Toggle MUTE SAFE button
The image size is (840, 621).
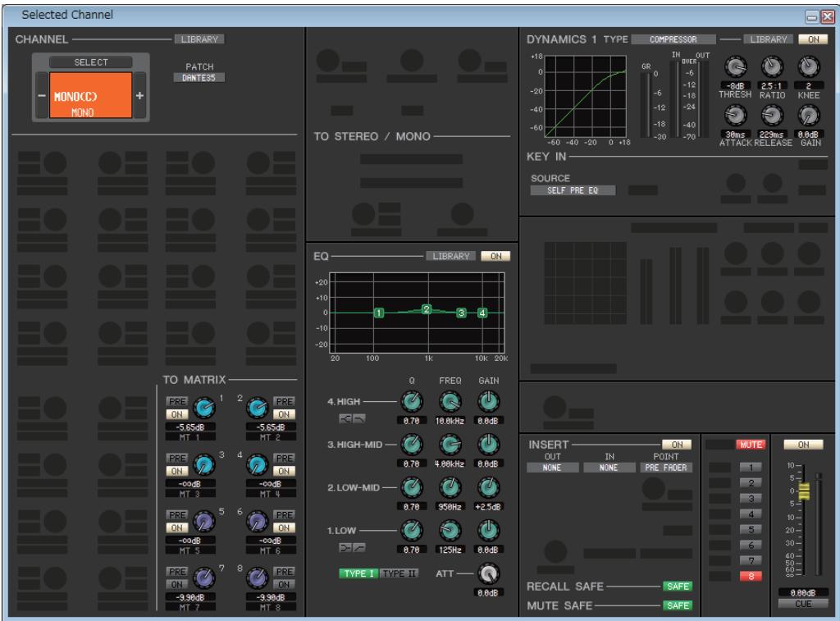pos(677,605)
